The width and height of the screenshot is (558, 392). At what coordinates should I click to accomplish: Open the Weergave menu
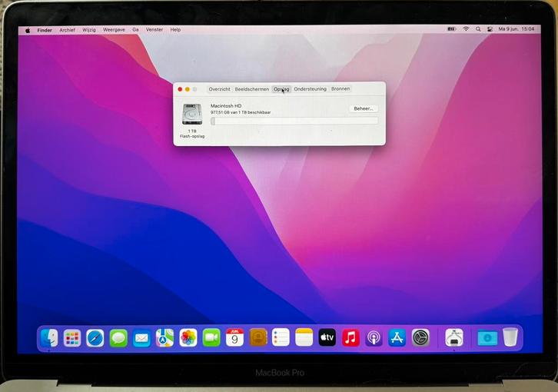tap(114, 29)
